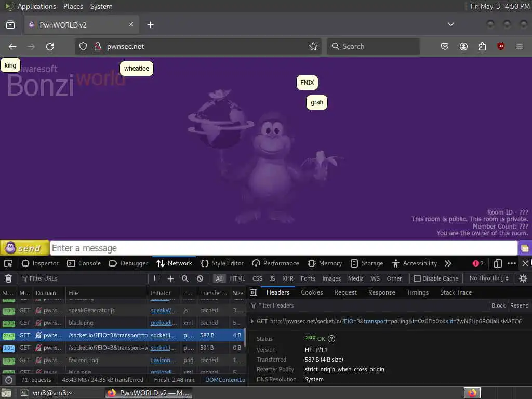Open the speakW... initiator link
Image resolution: width=532 pixels, height=399 pixels.
coord(164,311)
